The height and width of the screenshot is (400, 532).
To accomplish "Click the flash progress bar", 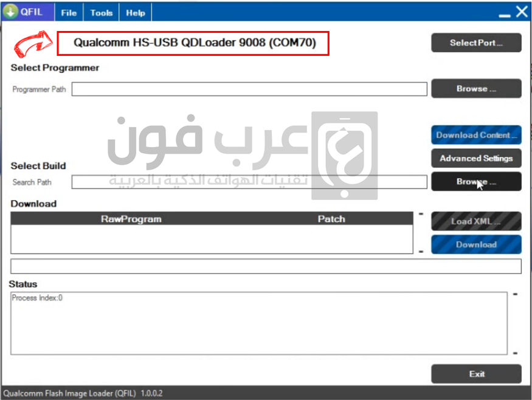I will tap(266, 266).
